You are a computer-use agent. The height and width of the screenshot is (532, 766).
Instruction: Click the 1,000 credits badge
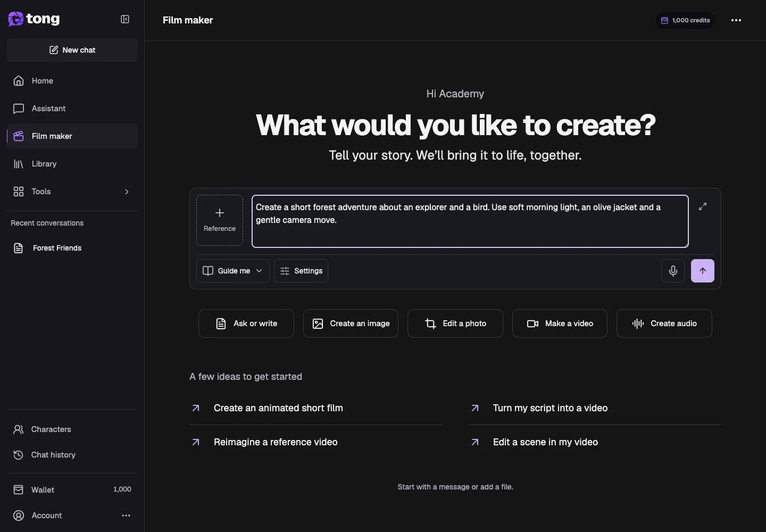coord(685,20)
